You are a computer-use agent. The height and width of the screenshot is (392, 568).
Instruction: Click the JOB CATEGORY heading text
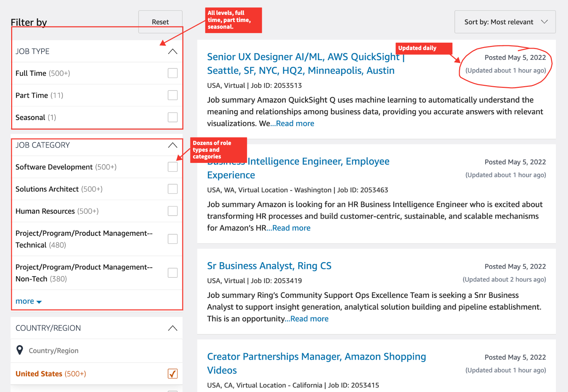pyautogui.click(x=43, y=145)
